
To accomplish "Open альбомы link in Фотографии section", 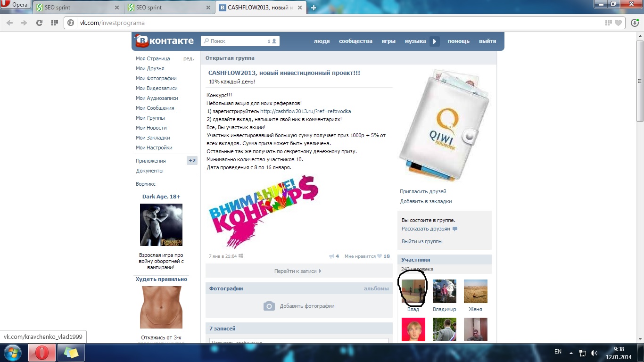I will point(376,288).
